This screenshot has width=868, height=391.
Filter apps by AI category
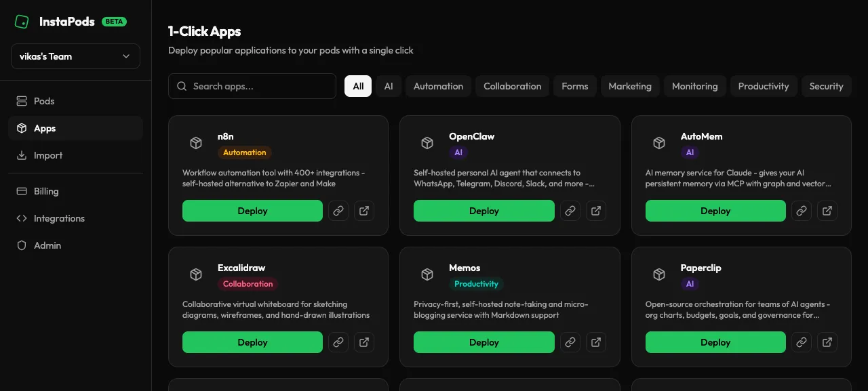pos(389,86)
